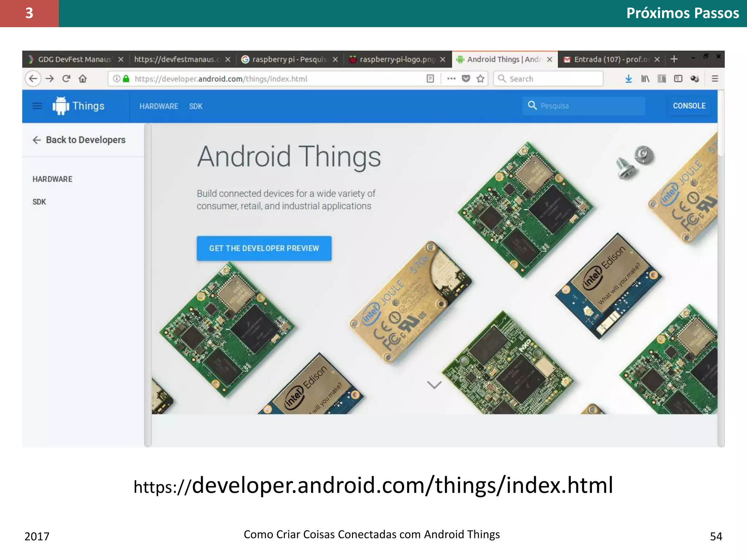This screenshot has width=747, height=560.
Task: Open page actions three-dot menu
Action: (x=451, y=78)
